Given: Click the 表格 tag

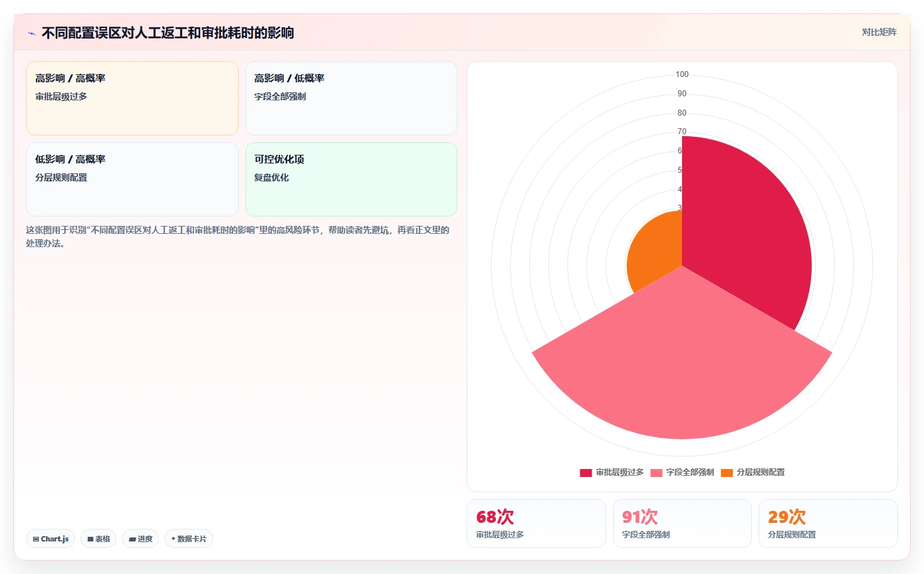Looking at the screenshot, I should 98,539.
